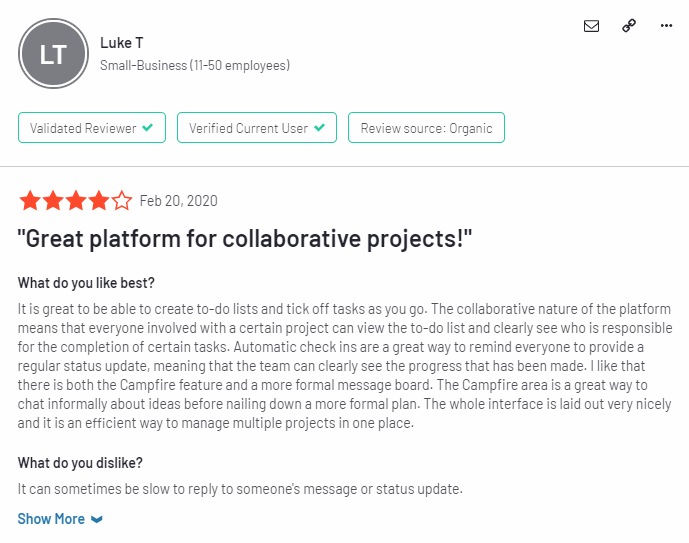Click the Verified Current User badge
The width and height of the screenshot is (689, 543).
point(257,128)
